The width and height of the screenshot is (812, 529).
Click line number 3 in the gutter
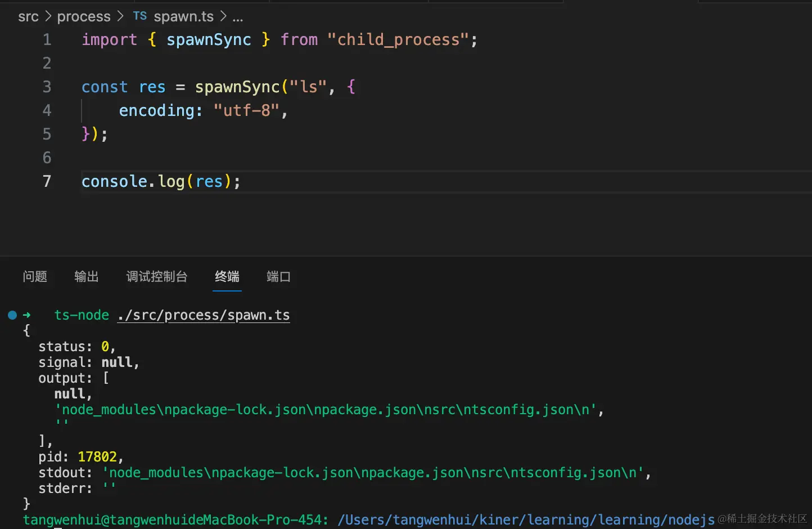tap(47, 87)
